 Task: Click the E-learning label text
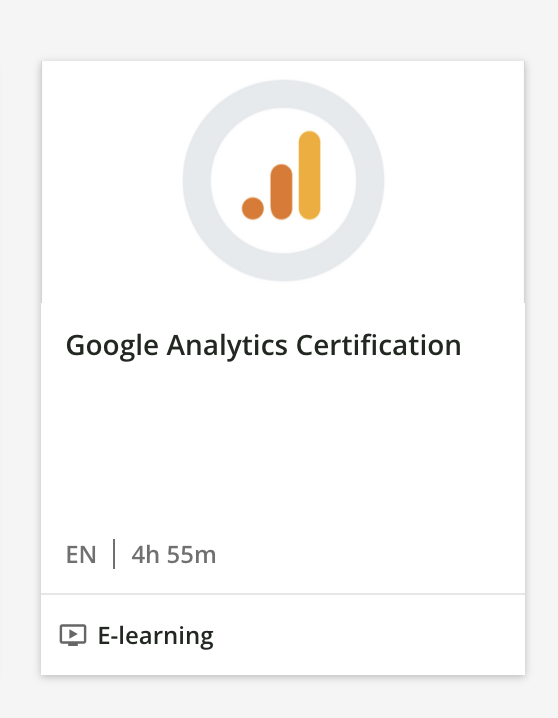[x=156, y=636]
